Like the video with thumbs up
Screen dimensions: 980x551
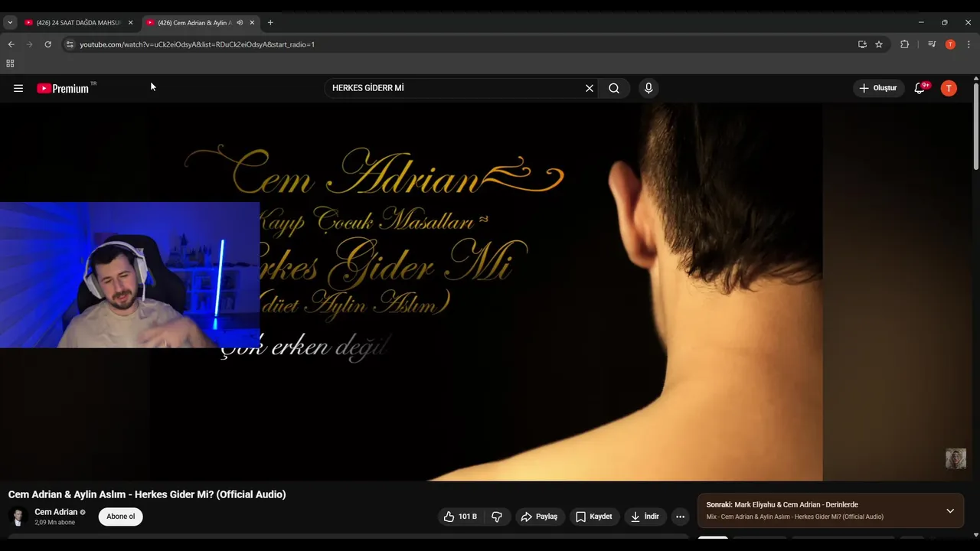tap(460, 517)
